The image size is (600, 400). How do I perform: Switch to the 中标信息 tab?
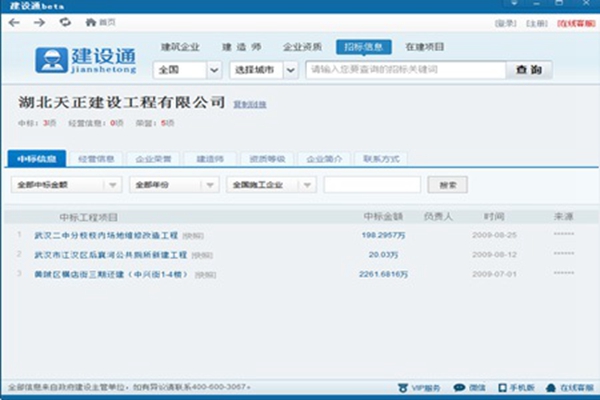tap(37, 159)
